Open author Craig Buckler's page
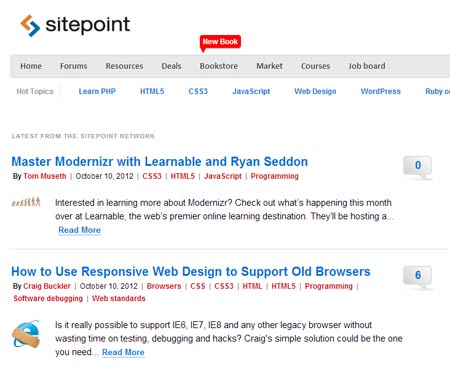This screenshot has width=450, height=368. [47, 286]
